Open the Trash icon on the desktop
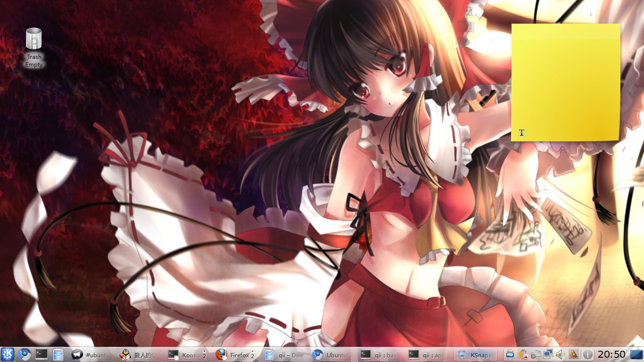The image size is (644, 362). point(34,48)
